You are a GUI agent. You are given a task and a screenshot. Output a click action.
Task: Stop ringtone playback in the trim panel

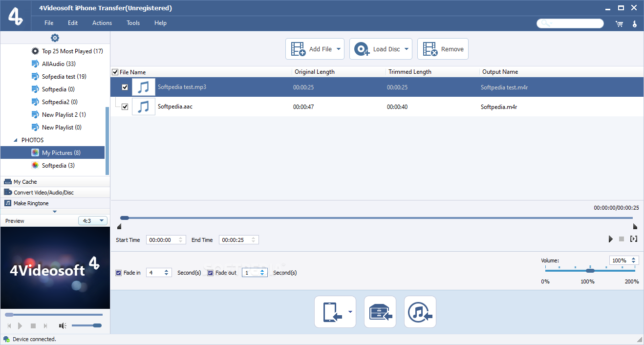pos(622,239)
